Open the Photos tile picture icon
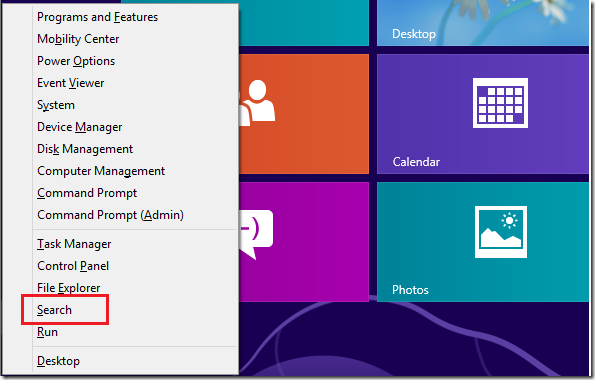 (x=501, y=232)
